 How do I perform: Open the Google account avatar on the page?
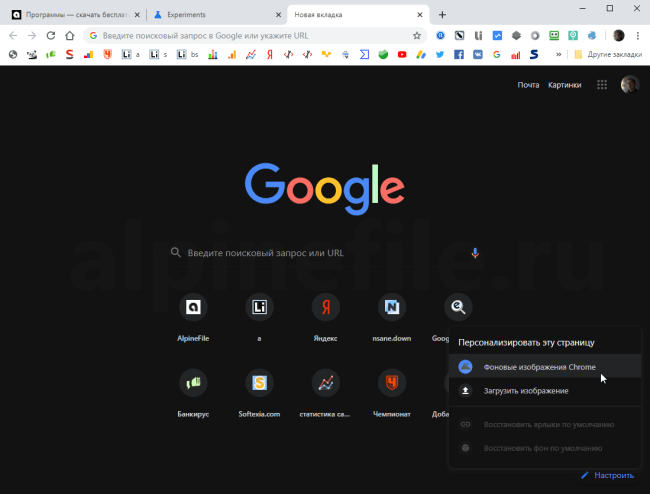(630, 85)
